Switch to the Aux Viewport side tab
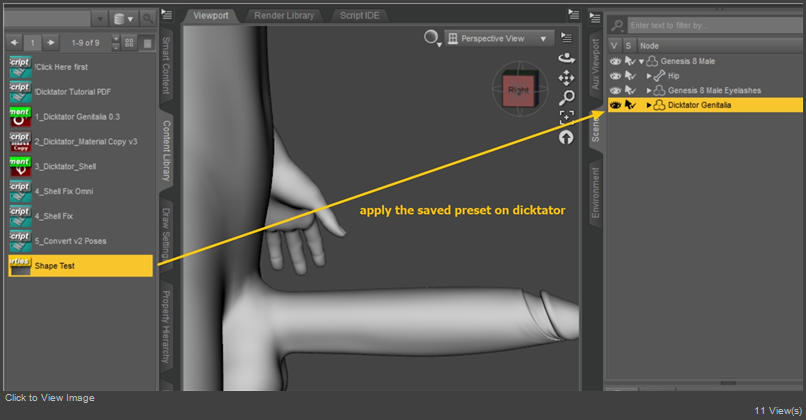The height and width of the screenshot is (420, 806). tap(595, 64)
